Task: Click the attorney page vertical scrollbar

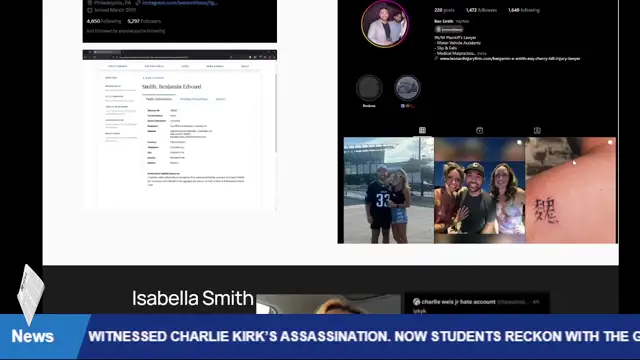Action: [276, 113]
